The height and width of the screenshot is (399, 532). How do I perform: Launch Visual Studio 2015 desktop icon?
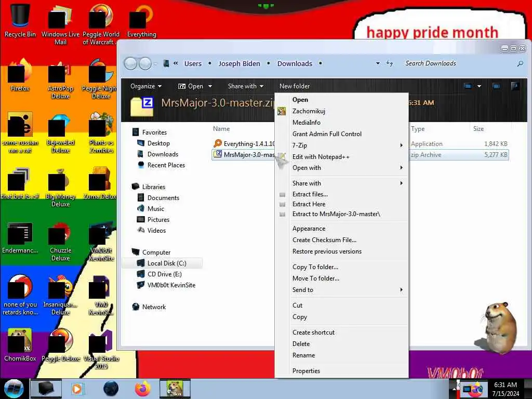coord(101,349)
